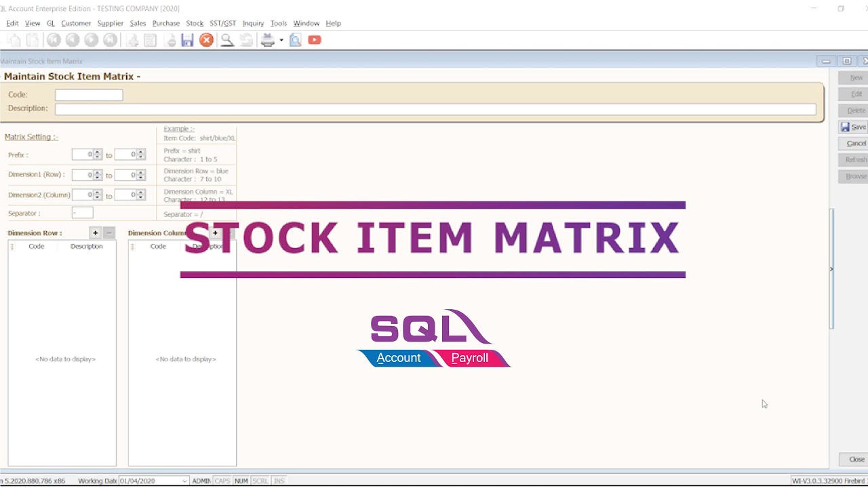
Task: Click Dimension2 (Column) start stepper arrows
Action: coord(98,195)
